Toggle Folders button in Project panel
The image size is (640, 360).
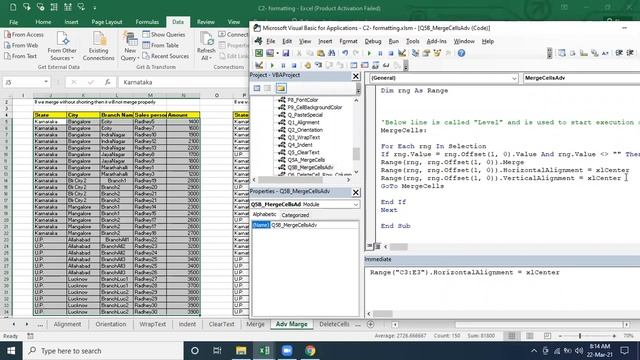pos(281,88)
